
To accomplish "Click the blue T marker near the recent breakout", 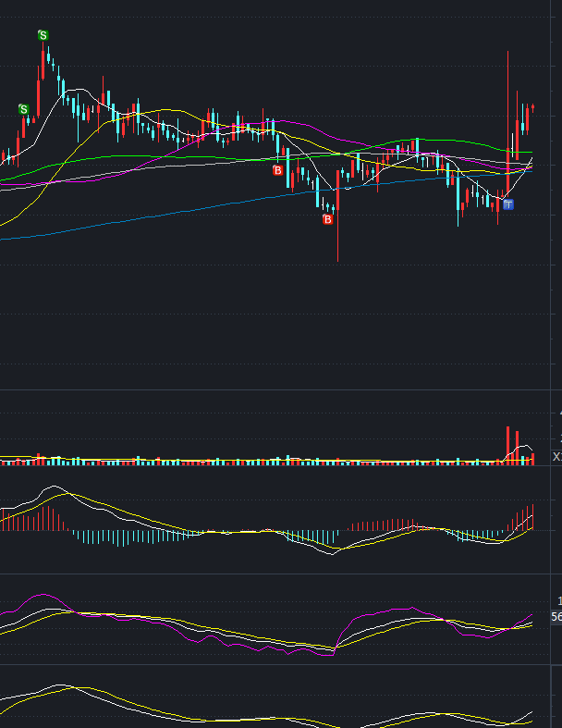I will pos(508,204).
